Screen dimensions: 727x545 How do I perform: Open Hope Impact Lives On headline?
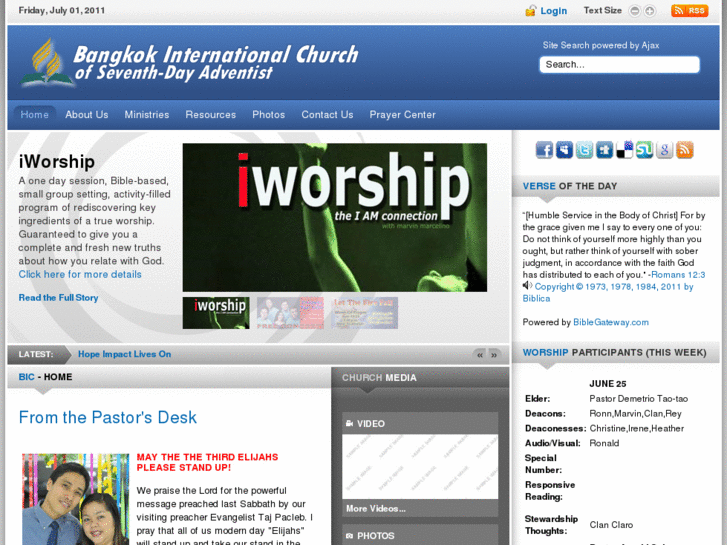tap(124, 354)
